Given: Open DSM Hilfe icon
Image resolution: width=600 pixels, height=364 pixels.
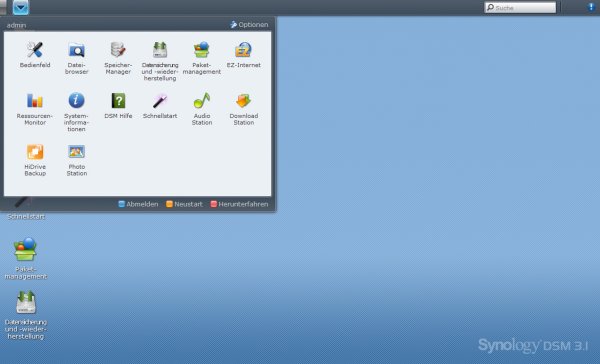Looking at the screenshot, I should click(x=118, y=101).
